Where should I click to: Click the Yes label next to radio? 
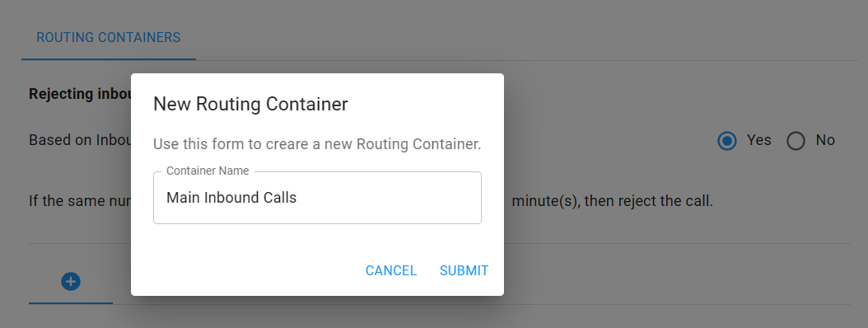(758, 140)
